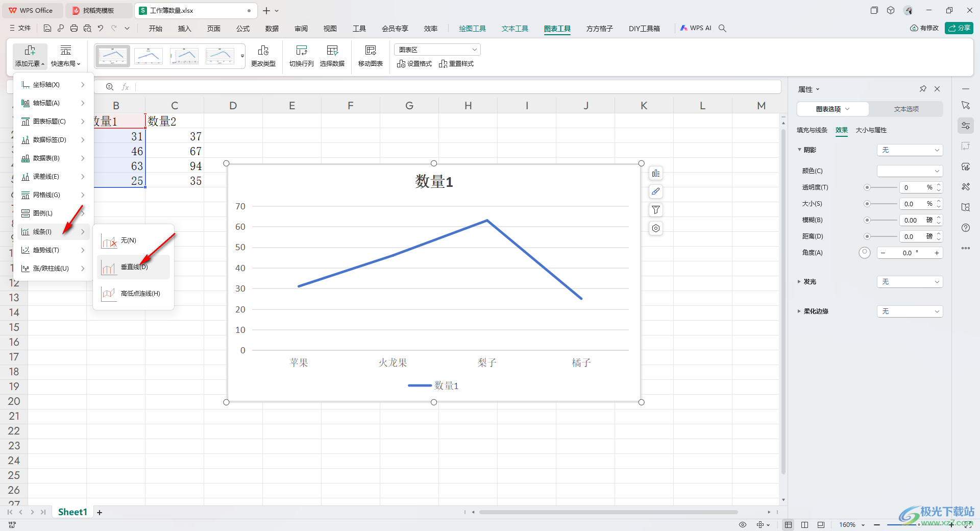Choose High-Low Lines option

tap(133, 294)
